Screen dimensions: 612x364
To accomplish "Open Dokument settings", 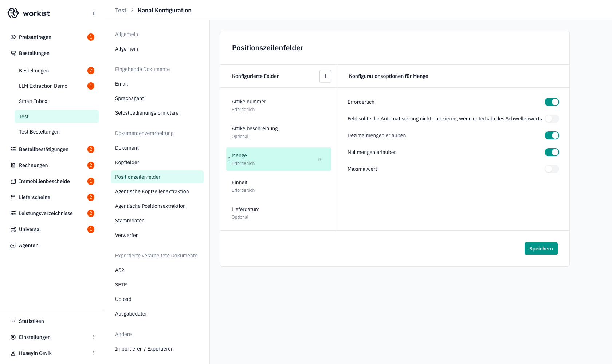I will click(157, 148).
